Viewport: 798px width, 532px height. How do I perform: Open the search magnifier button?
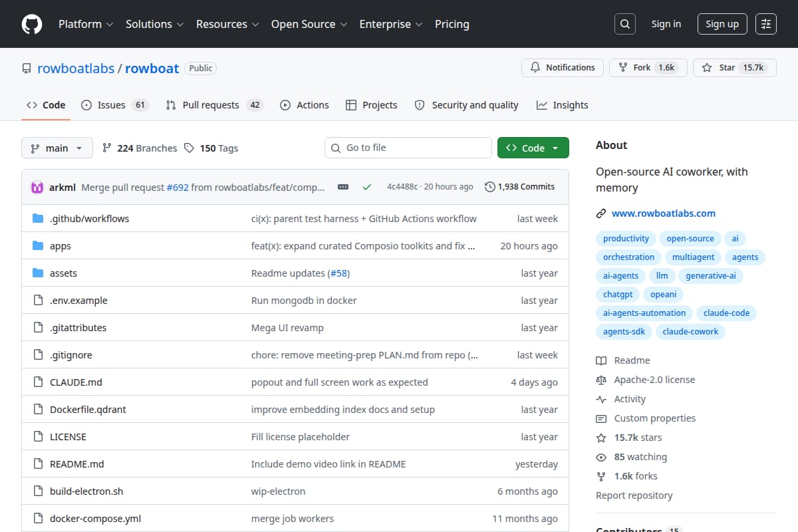[x=624, y=24]
